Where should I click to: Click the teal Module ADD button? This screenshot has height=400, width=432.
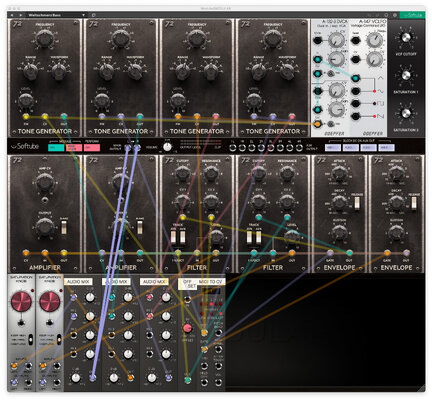click(56, 148)
